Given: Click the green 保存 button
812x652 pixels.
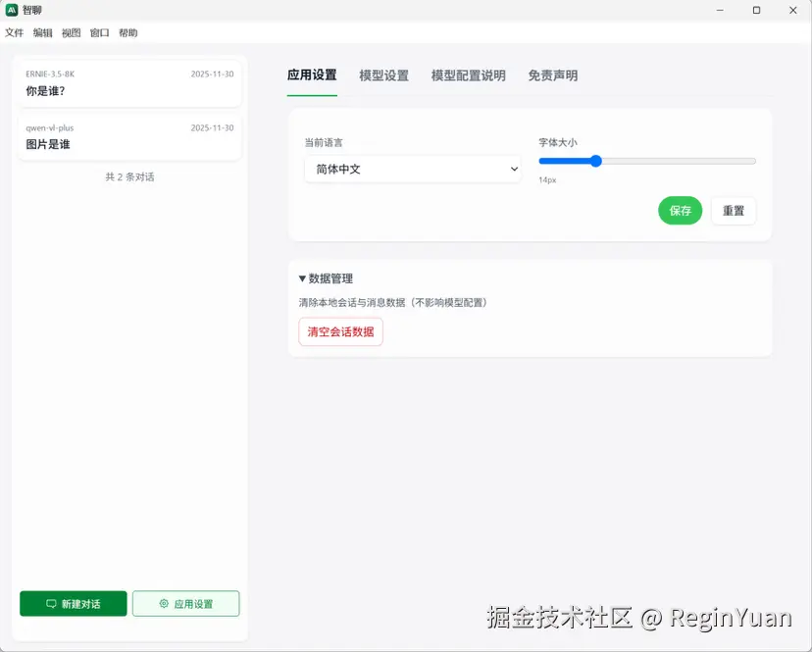Looking at the screenshot, I should point(680,210).
